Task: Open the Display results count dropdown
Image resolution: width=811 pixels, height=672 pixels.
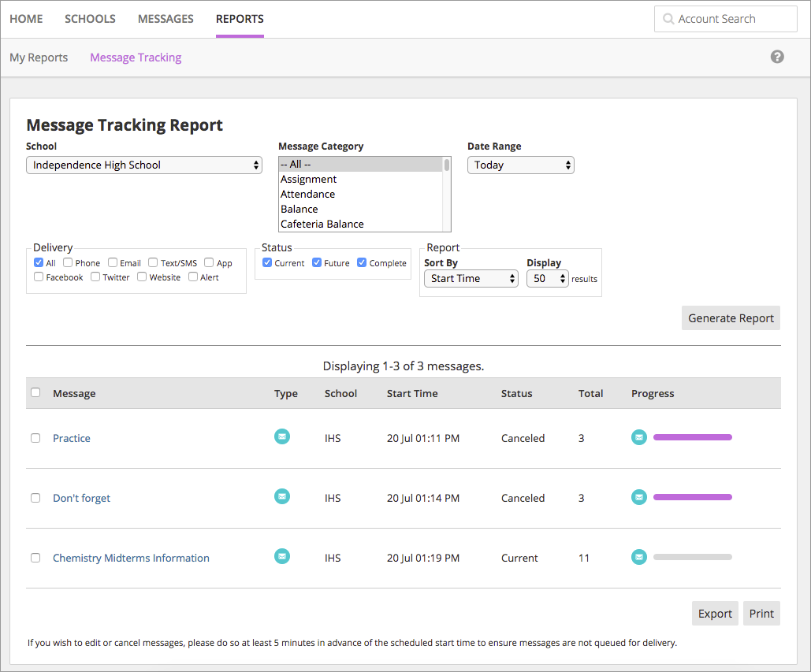Action: (548, 279)
